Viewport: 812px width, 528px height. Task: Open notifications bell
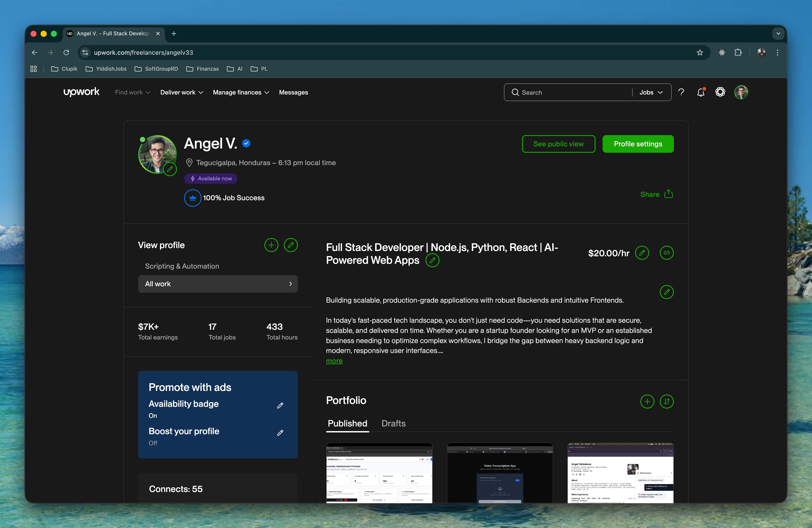[701, 92]
